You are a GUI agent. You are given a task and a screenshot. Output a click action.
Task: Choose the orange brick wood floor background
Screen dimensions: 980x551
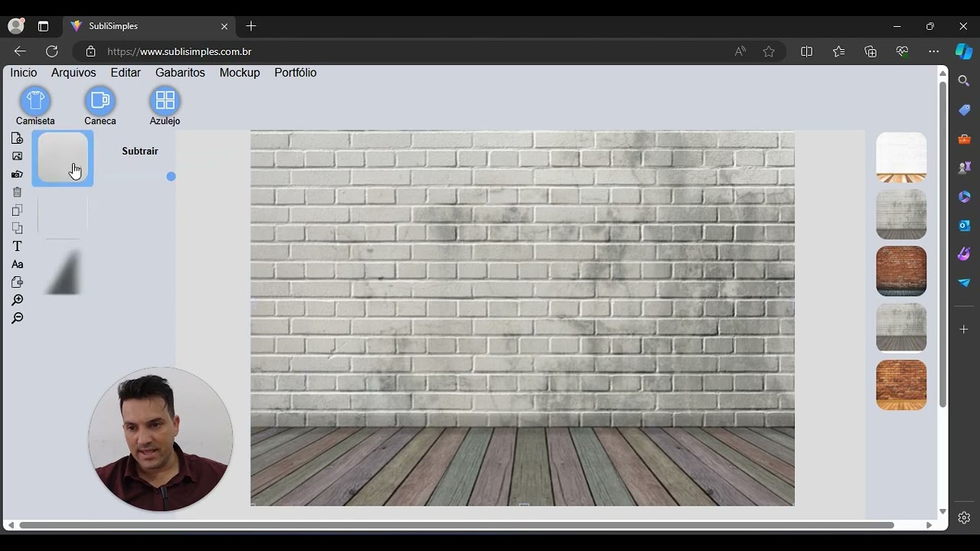click(901, 385)
